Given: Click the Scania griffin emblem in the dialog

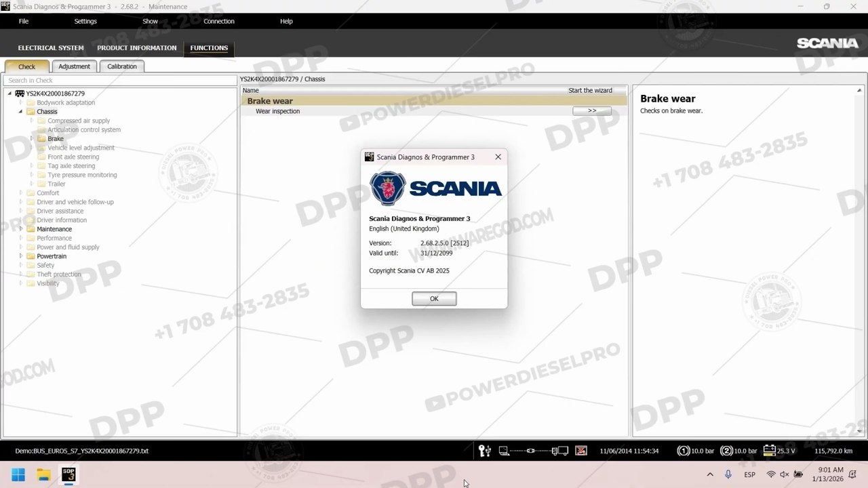Looking at the screenshot, I should [388, 188].
